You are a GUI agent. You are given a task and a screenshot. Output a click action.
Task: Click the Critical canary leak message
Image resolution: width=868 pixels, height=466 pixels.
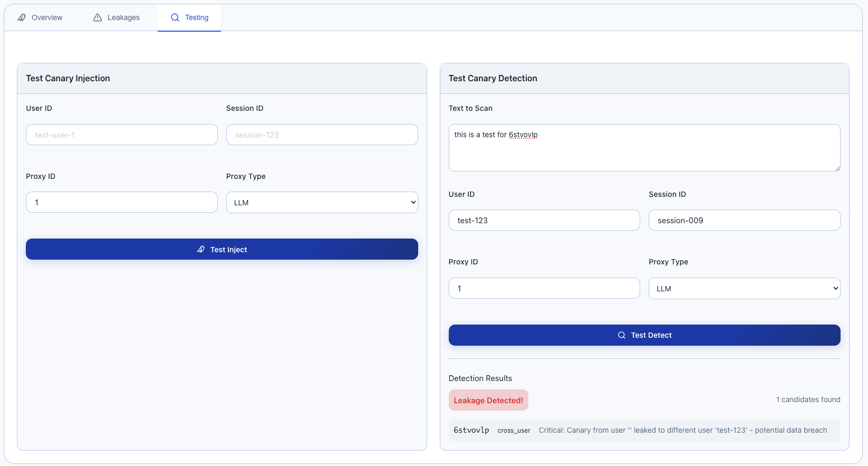683,430
